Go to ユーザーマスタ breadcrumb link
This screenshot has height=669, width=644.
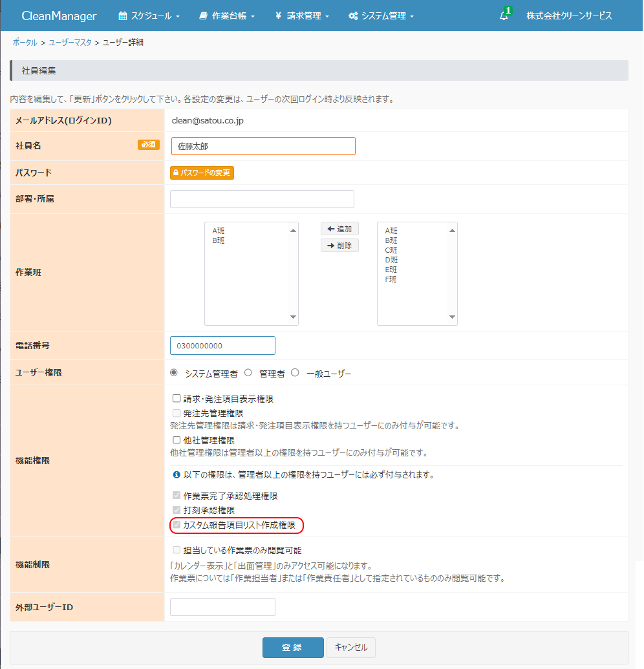pyautogui.click(x=70, y=43)
